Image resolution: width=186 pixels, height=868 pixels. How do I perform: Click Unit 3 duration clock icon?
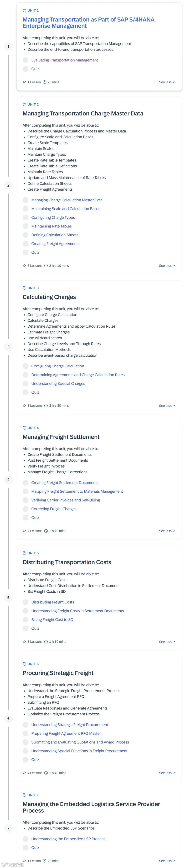click(x=46, y=406)
